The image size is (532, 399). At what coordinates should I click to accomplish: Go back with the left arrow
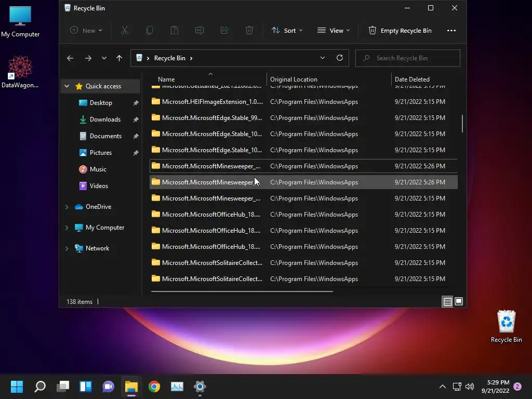point(70,58)
